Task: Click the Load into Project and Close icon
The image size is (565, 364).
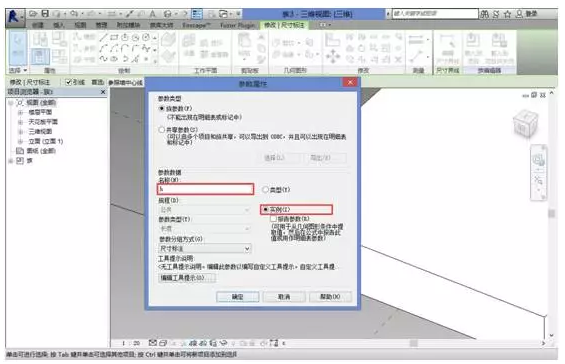Action: [x=499, y=49]
